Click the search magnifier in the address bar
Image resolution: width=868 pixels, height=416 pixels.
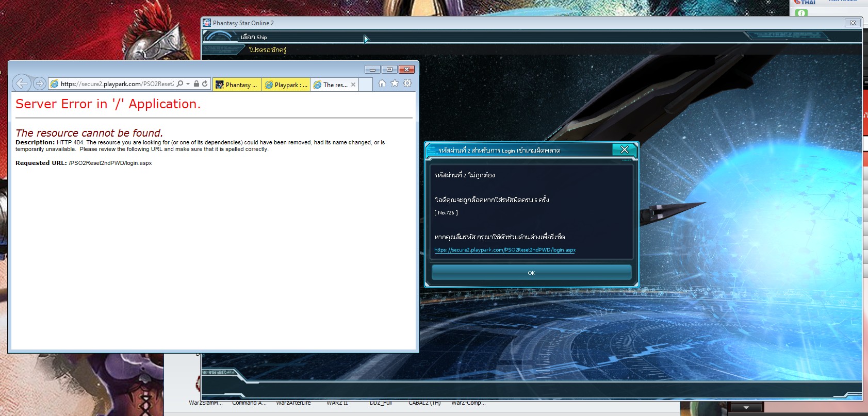pos(180,84)
